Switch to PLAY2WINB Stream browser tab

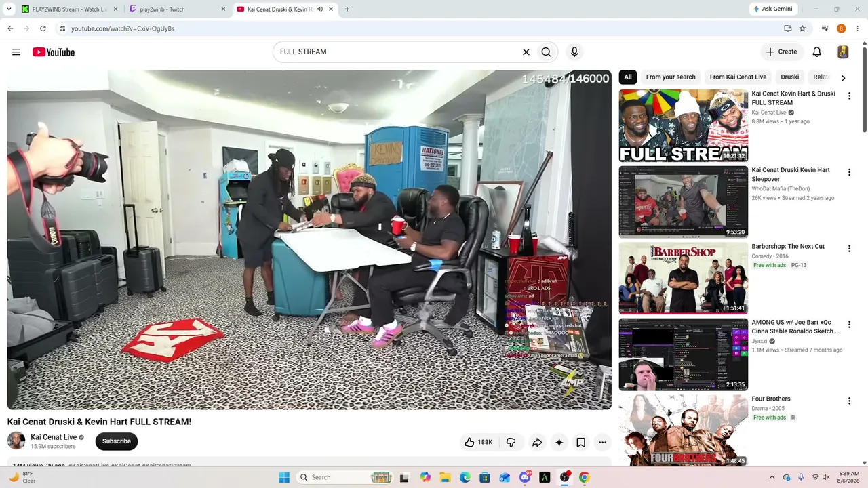69,9
